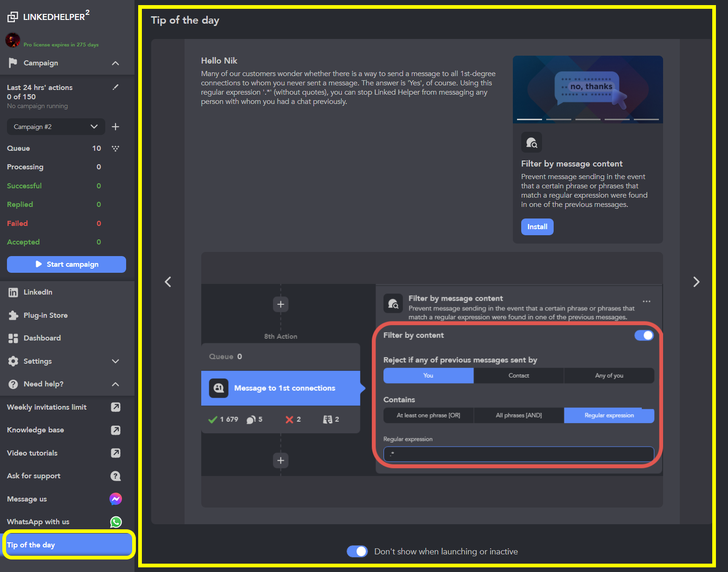The width and height of the screenshot is (728, 572).
Task: Click Need help question mark icon
Action: (13, 384)
